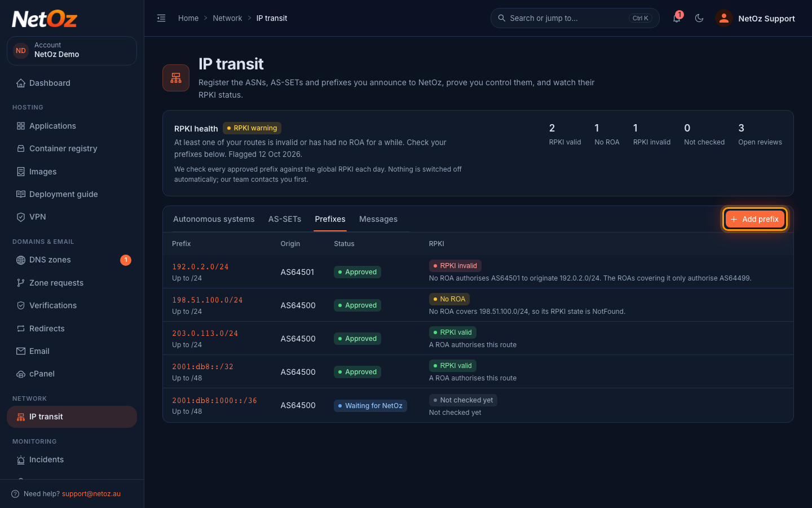
Task: Go to Home in the breadcrumb
Action: click(188, 18)
